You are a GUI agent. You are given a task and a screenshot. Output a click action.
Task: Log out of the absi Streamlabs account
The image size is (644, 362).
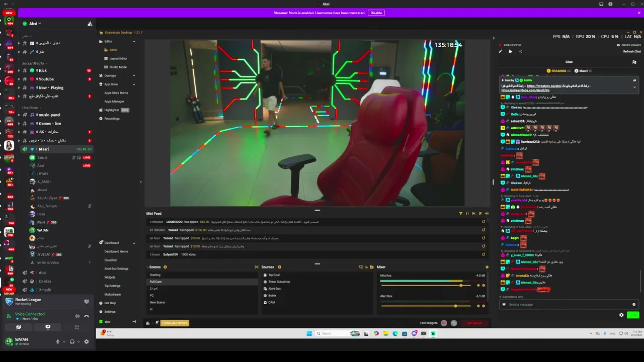(x=134, y=322)
